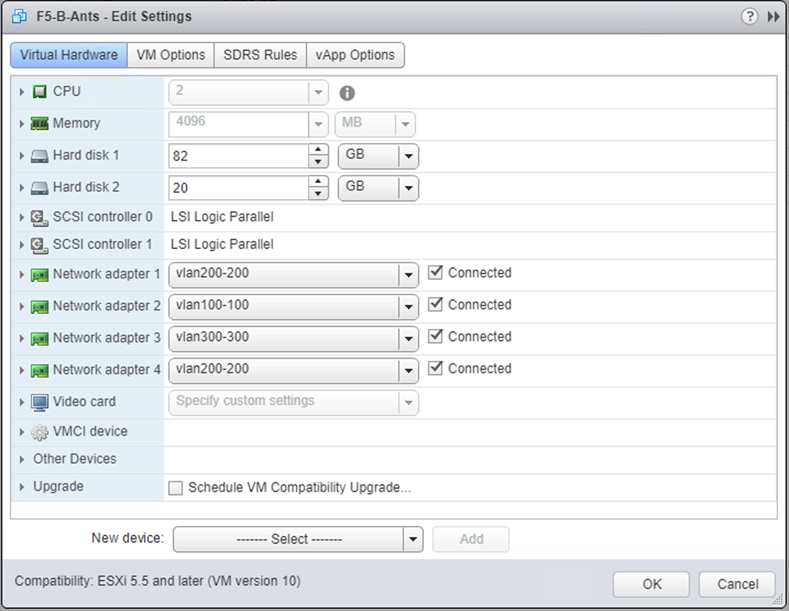Click the CPU info icon
The width and height of the screenshot is (789, 611).
[x=347, y=93]
